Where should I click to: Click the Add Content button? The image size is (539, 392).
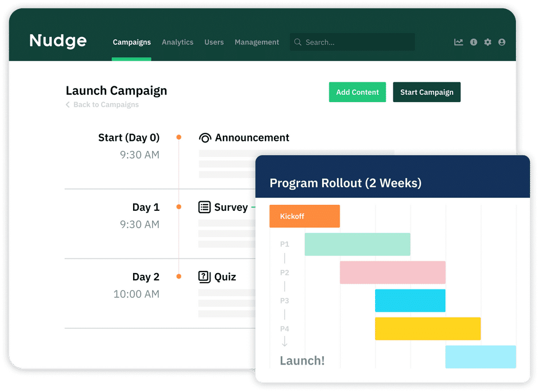click(357, 92)
